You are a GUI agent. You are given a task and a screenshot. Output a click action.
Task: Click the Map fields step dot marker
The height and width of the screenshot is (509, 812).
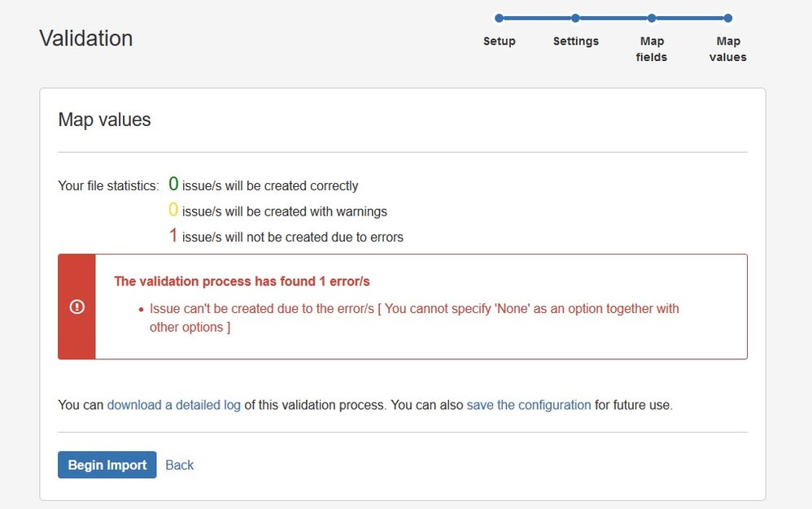tap(652, 18)
